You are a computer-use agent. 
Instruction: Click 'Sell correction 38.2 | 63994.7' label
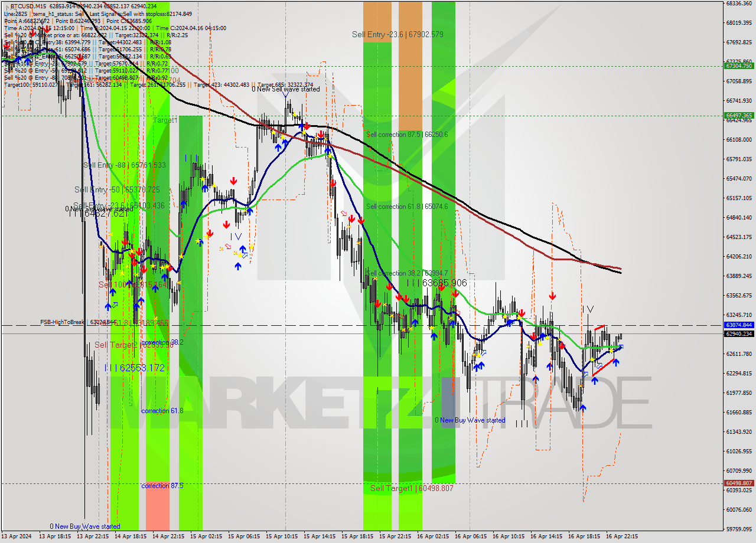pyautogui.click(x=407, y=273)
